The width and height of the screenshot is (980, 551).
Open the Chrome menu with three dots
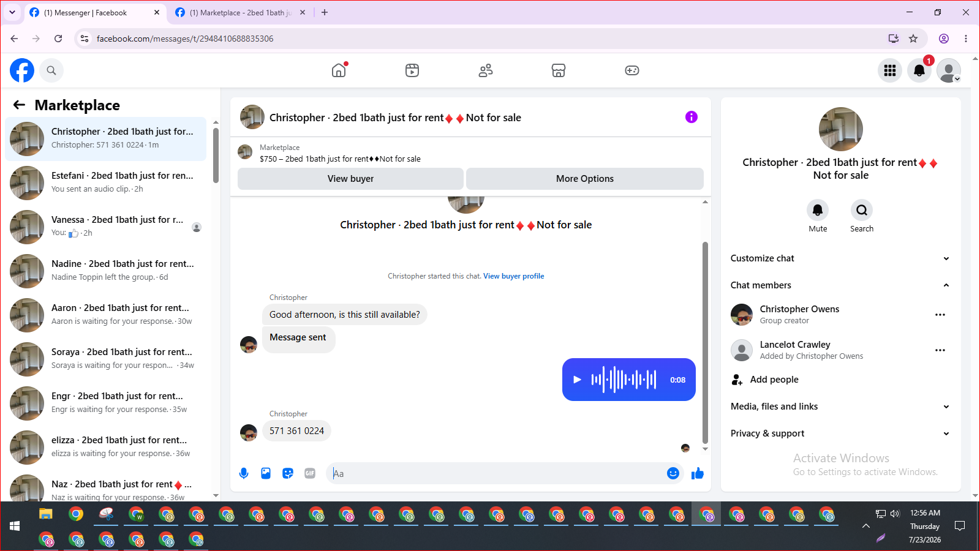966,39
